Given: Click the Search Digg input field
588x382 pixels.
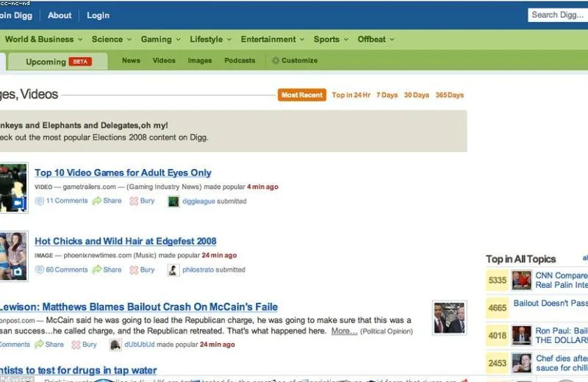Looking at the screenshot, I should point(558,15).
